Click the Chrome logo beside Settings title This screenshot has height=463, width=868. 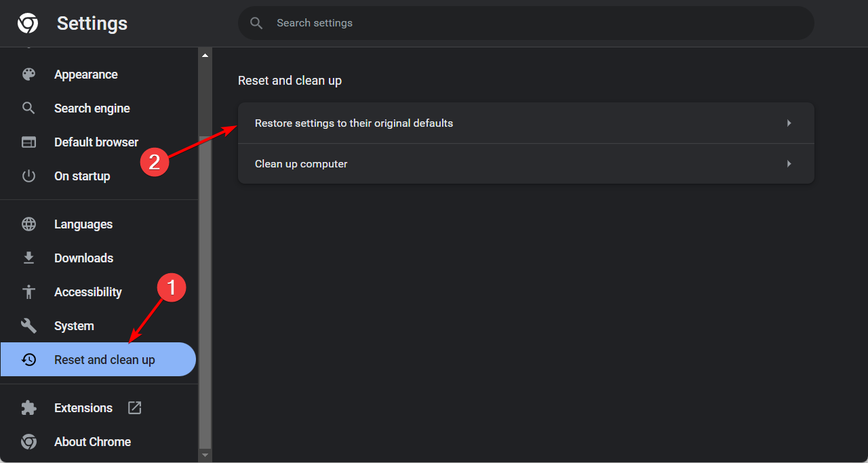[28, 24]
